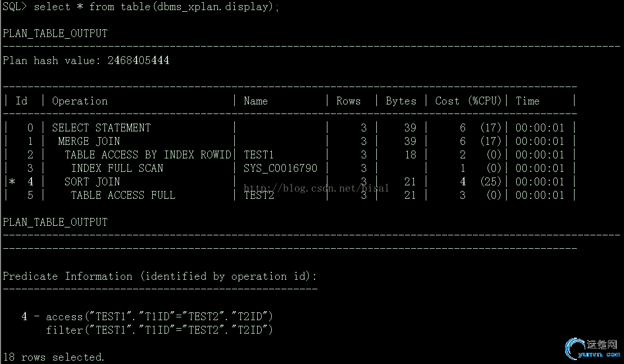The image size is (624, 364).
Task: Click the Predicate Information heading
Action: 160,276
